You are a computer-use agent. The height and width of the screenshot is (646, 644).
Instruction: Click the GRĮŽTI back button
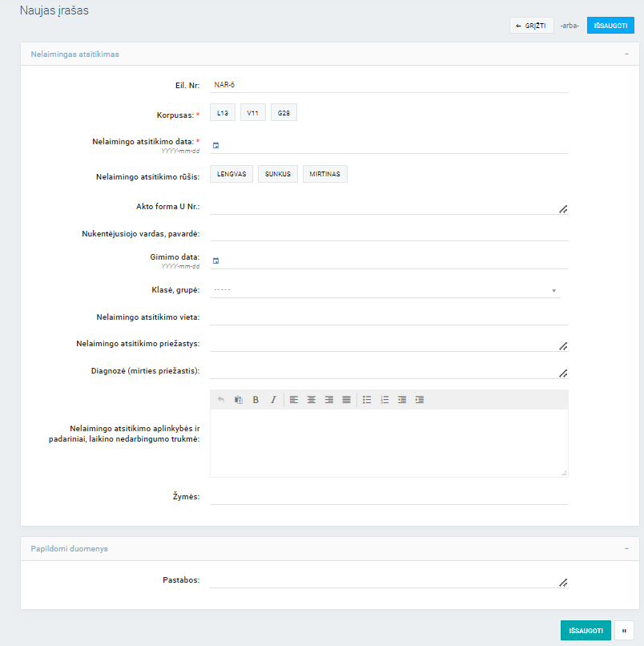[x=531, y=26]
